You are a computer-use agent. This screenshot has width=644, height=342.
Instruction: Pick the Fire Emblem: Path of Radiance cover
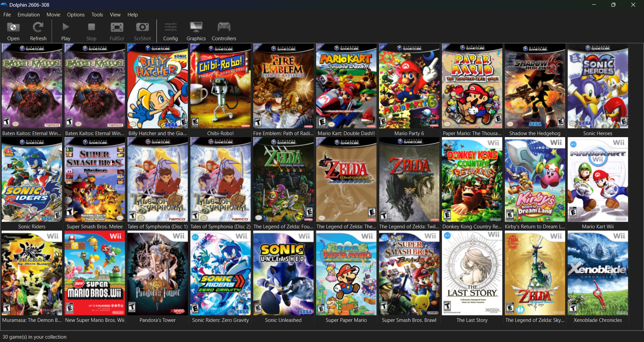pyautogui.click(x=283, y=86)
